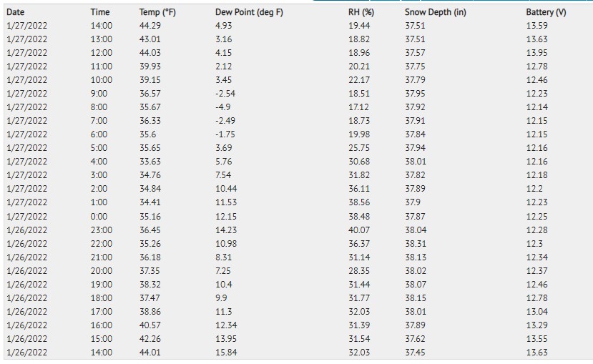
Task: Select the Dew Point (deg F) header
Action: 249,12
